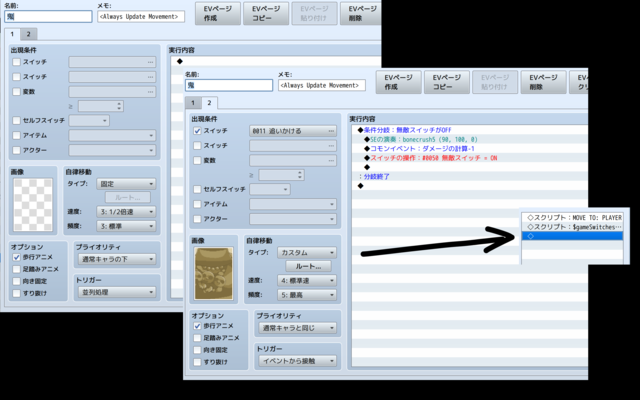Screen dimensions: 640x400
Task: Check 足踏みアニメ option in the front window
Action: pos(197,338)
